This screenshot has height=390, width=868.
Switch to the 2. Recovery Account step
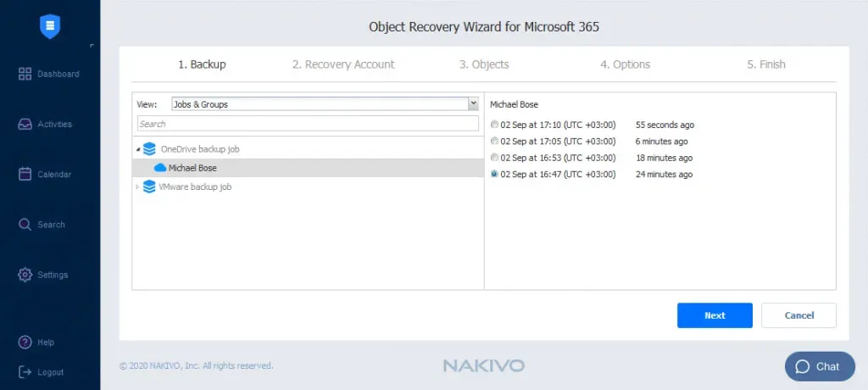pos(343,64)
